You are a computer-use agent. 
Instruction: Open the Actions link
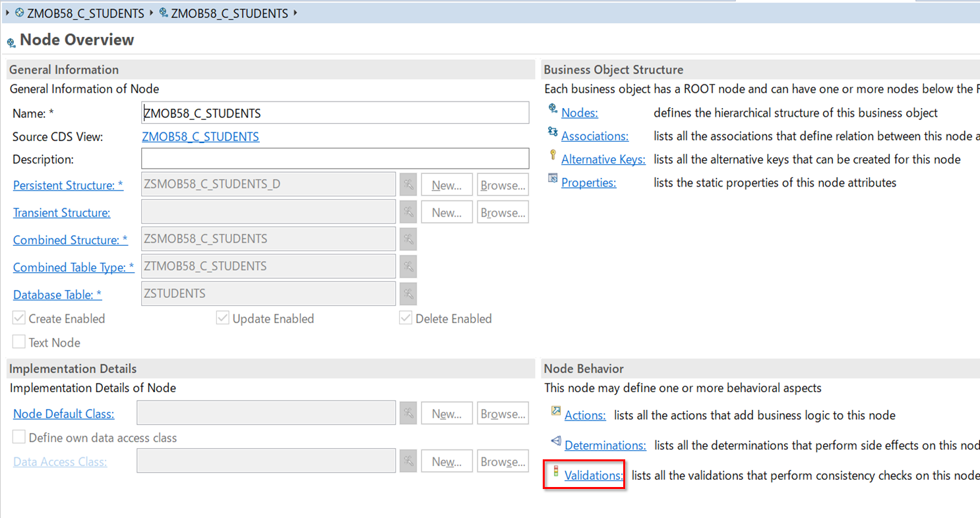pyautogui.click(x=585, y=415)
